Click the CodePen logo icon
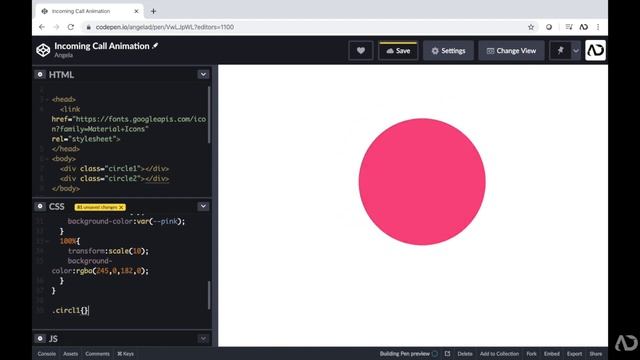 tap(43, 50)
